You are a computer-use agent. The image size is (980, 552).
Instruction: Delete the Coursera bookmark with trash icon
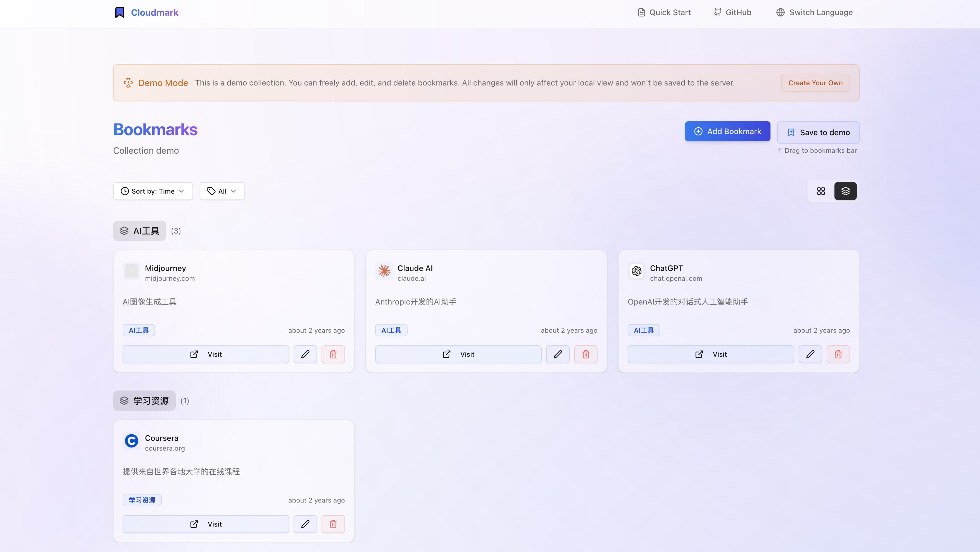[333, 524]
